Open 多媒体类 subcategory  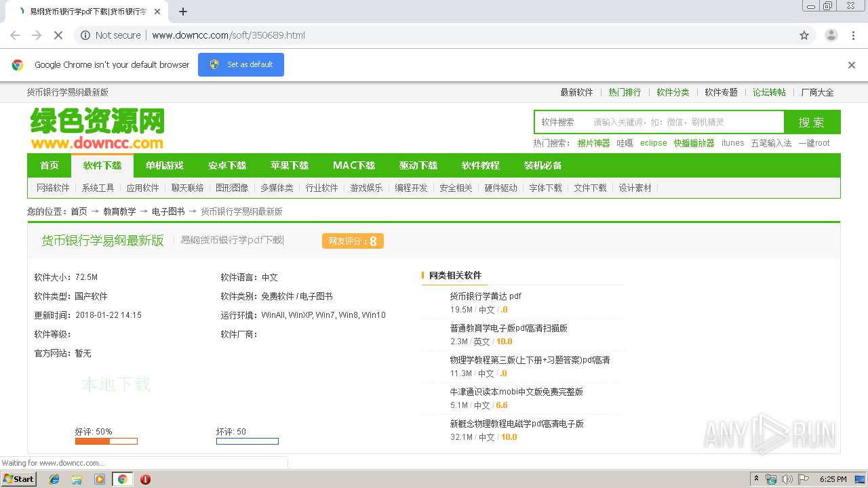click(277, 188)
